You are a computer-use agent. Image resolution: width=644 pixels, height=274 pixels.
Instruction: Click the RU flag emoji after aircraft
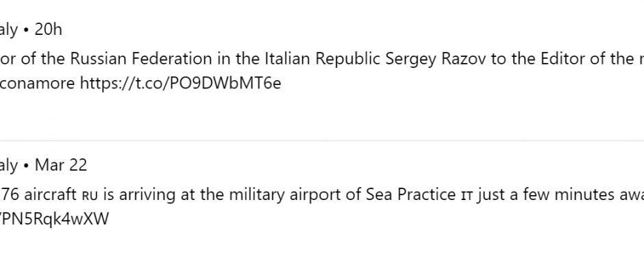[90, 195]
